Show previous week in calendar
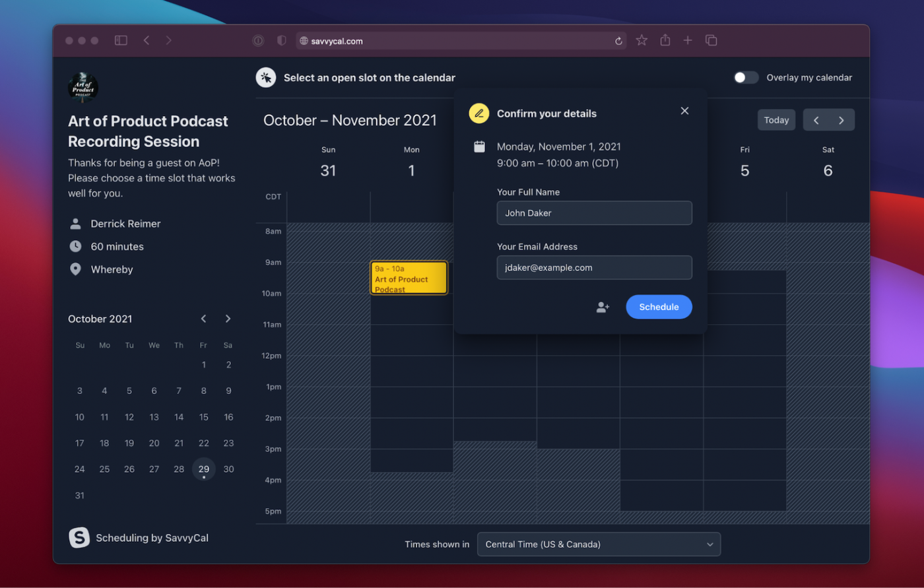Viewport: 924px width, 588px height. pyautogui.click(x=816, y=120)
